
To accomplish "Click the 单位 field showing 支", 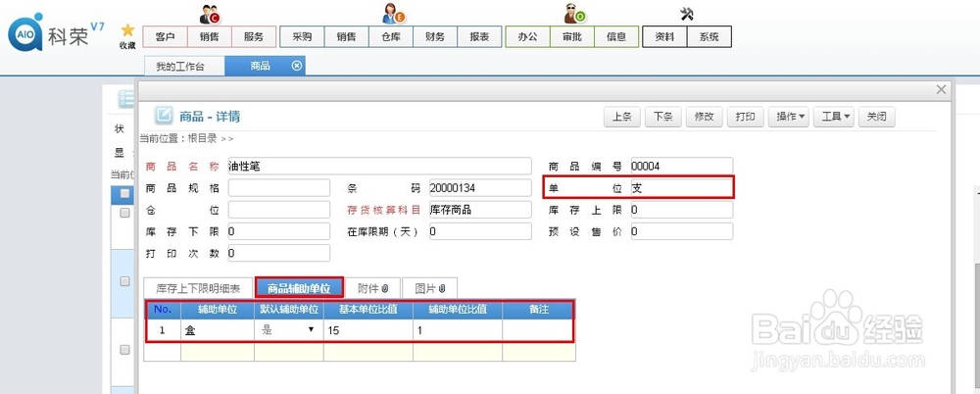I will click(x=682, y=188).
